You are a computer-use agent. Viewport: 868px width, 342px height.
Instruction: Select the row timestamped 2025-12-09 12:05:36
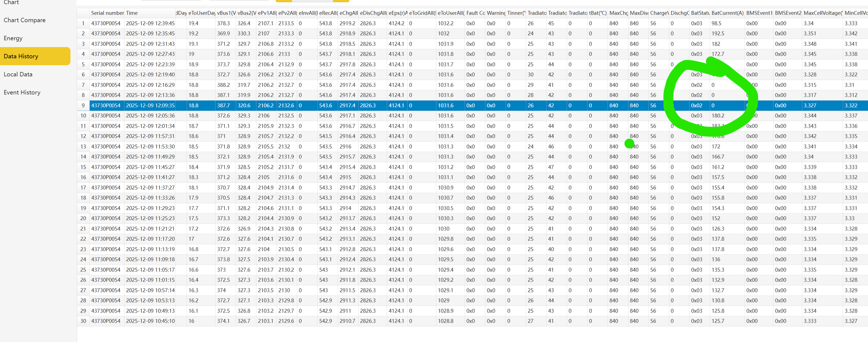click(x=150, y=116)
